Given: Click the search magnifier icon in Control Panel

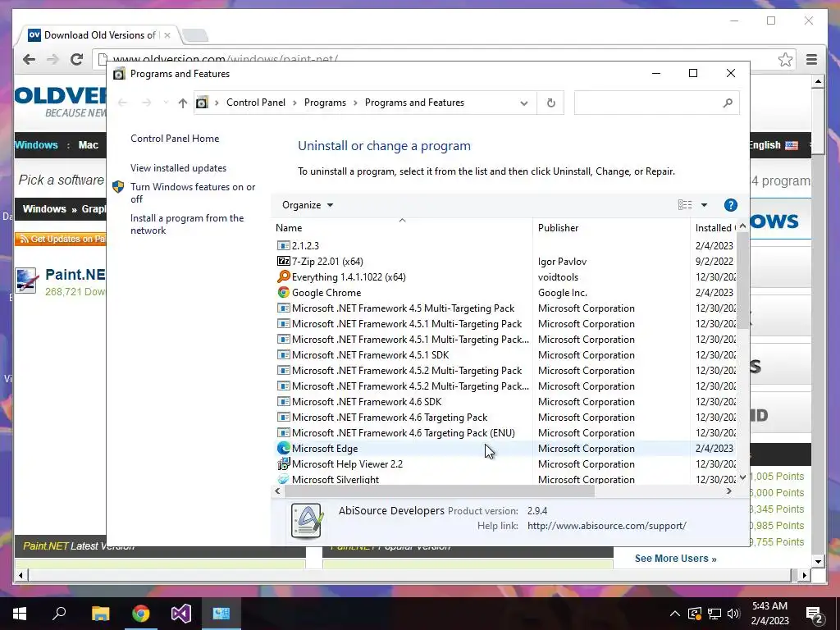Looking at the screenshot, I should pos(727,103).
